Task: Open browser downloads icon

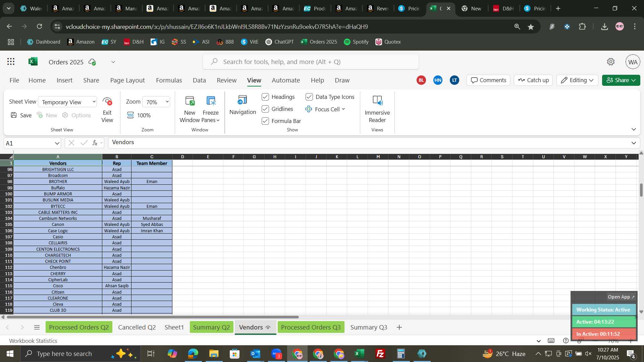Action: point(604,26)
